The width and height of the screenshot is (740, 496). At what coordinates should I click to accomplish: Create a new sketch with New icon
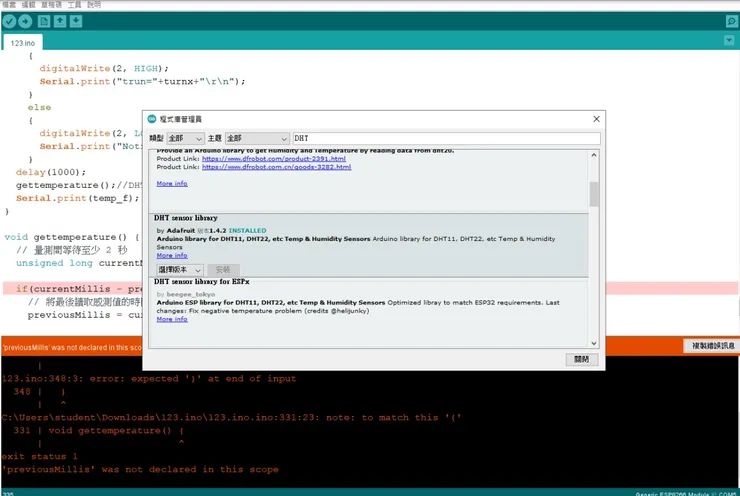point(44,21)
